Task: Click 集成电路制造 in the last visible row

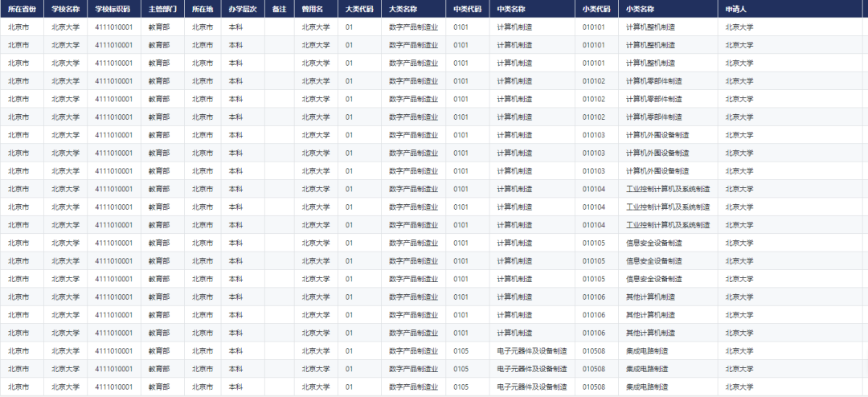Action: (x=646, y=387)
